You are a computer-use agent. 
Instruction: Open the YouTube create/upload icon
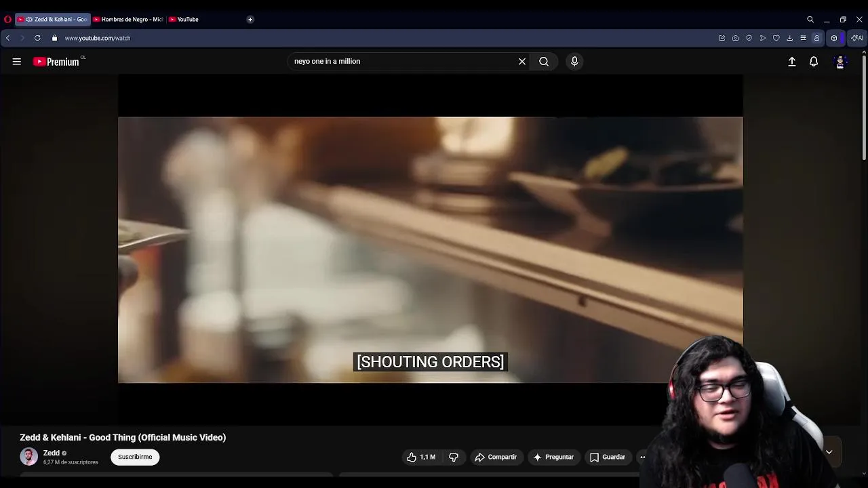pos(792,62)
